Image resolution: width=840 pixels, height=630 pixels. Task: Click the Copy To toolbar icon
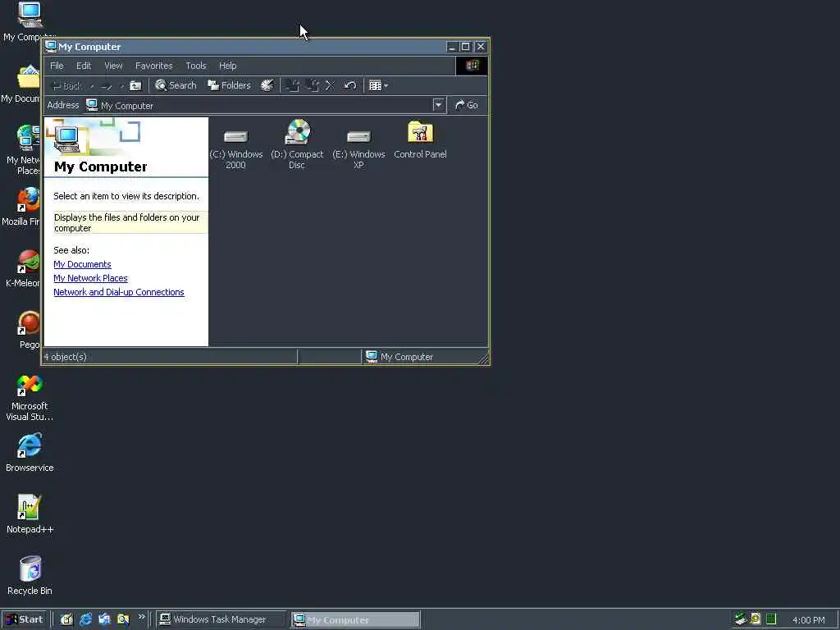pyautogui.click(x=313, y=85)
